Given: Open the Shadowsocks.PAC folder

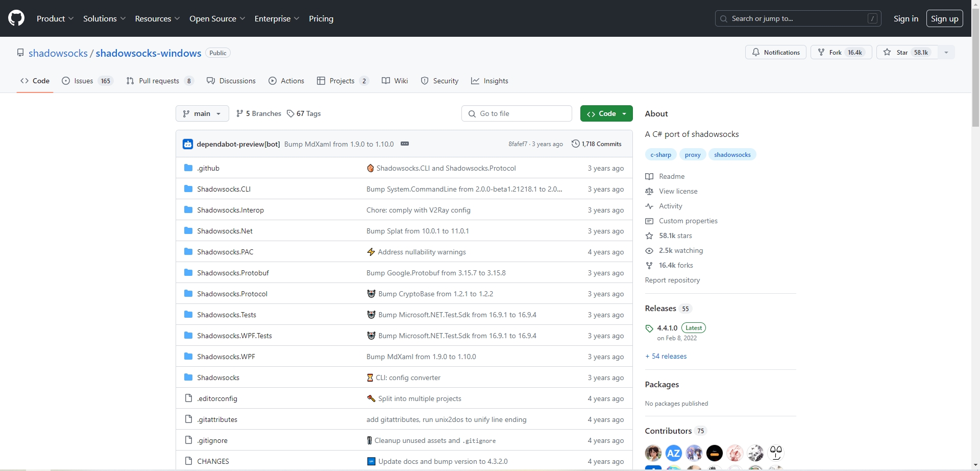Looking at the screenshot, I should (x=225, y=252).
